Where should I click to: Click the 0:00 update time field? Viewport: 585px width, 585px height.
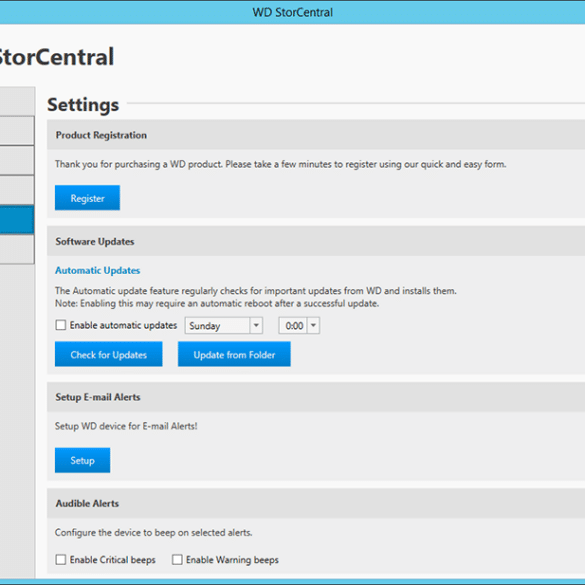click(x=293, y=325)
